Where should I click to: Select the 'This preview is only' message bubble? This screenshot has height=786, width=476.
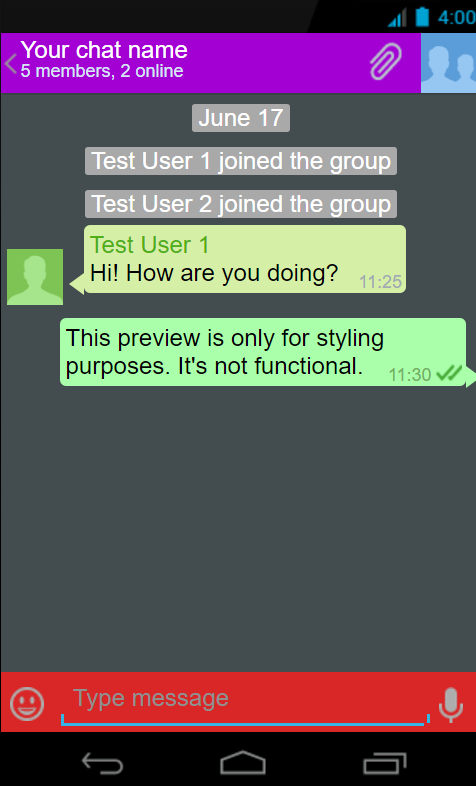263,352
